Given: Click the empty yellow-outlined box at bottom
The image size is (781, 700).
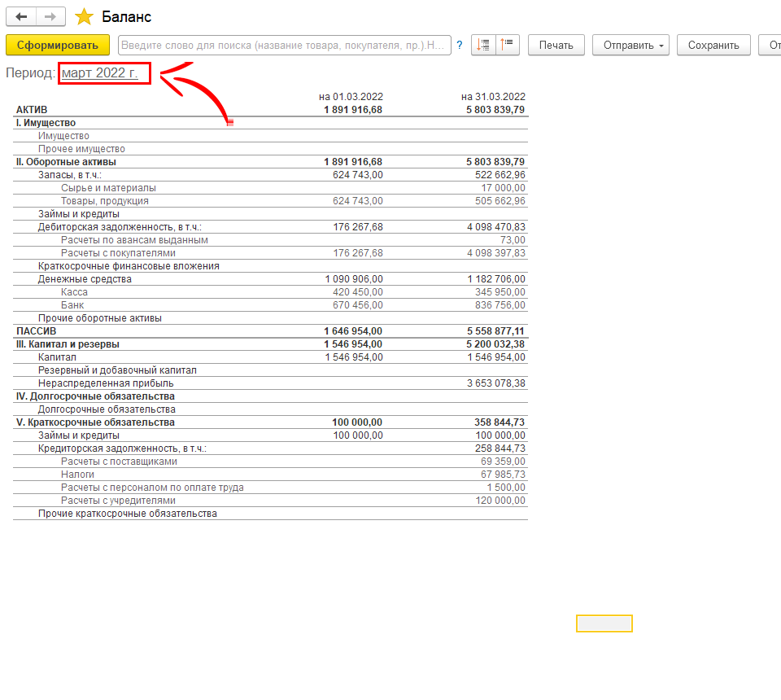Looking at the screenshot, I should (x=604, y=623).
